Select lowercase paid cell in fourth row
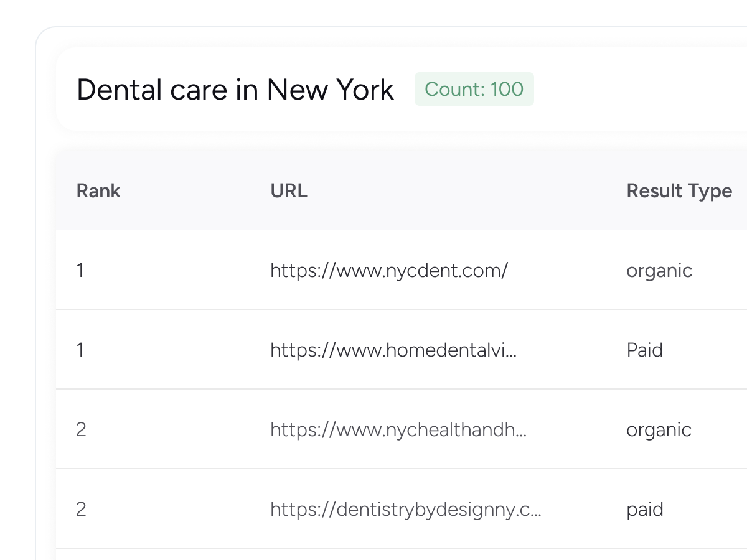 click(644, 509)
